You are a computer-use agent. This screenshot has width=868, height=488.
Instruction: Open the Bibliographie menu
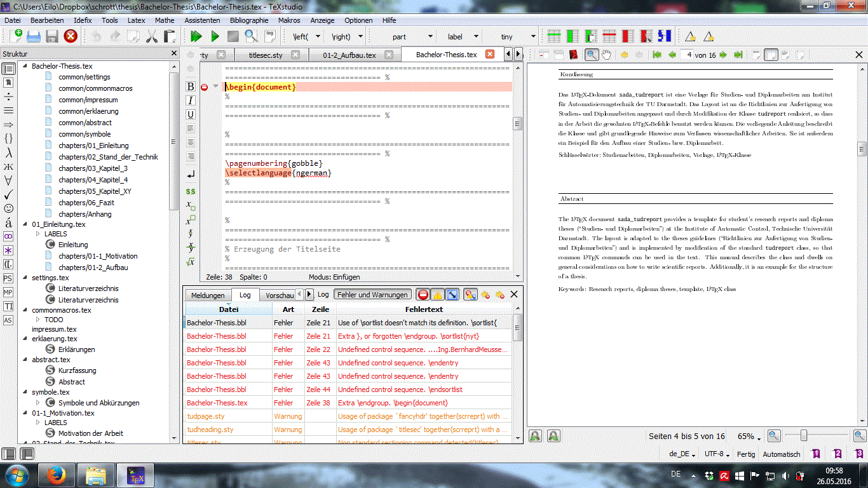pyautogui.click(x=249, y=20)
